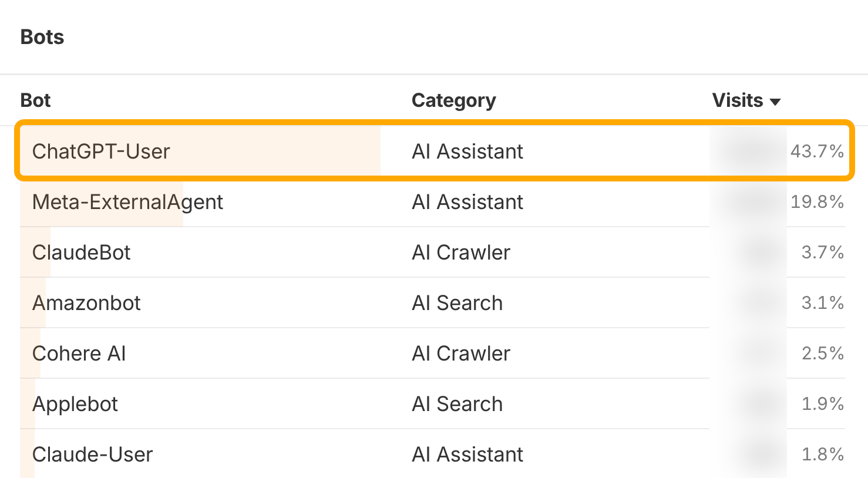The width and height of the screenshot is (868, 478).
Task: Open the Claude-User bot entry
Action: pyautogui.click(x=92, y=455)
